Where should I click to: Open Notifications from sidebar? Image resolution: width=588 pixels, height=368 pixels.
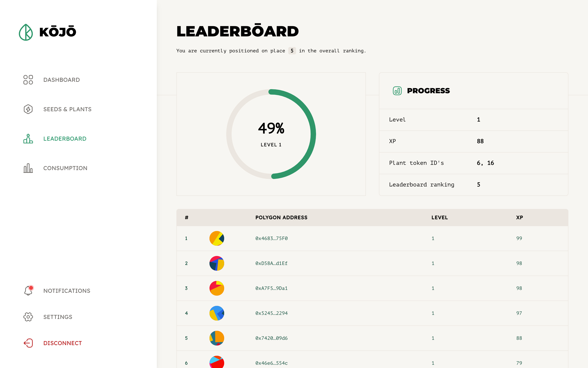67,291
